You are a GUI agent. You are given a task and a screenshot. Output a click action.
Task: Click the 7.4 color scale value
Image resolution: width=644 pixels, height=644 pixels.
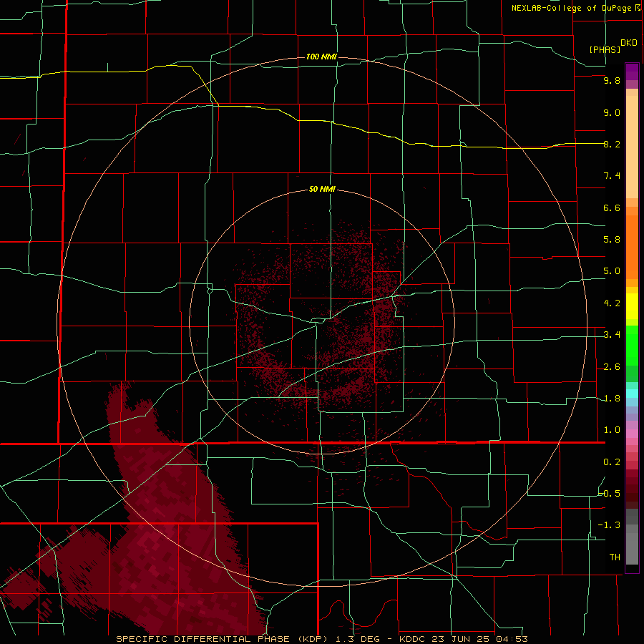coord(612,176)
